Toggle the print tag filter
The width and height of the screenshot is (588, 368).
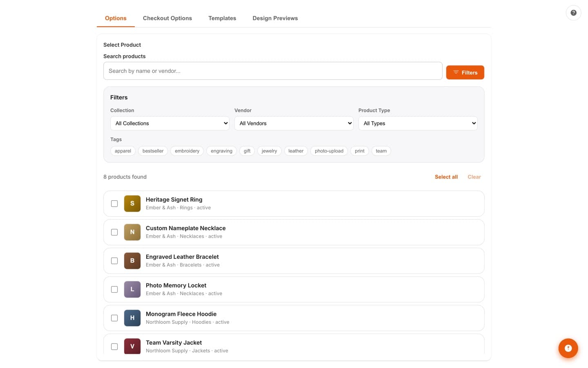[x=360, y=151]
